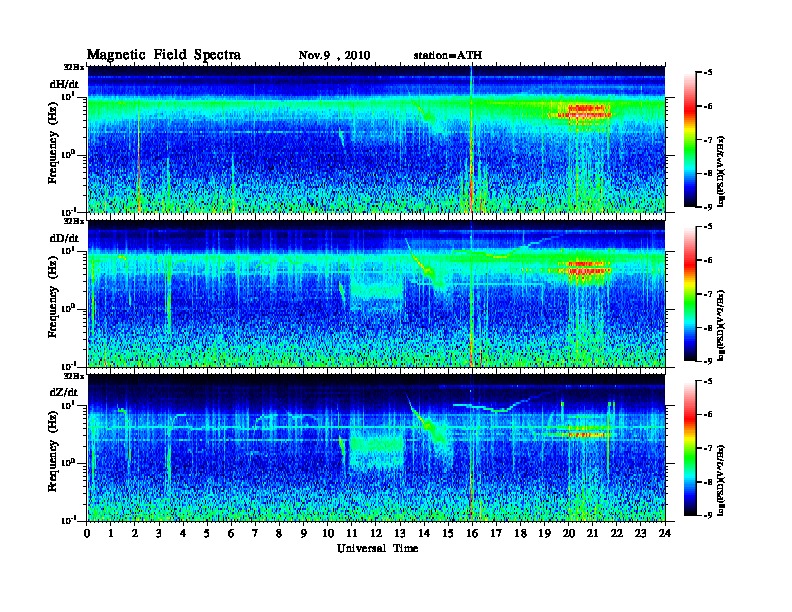The image size is (792, 612).
Task: Select the date text "Nov.9 , 2010"
Action: click(x=334, y=56)
